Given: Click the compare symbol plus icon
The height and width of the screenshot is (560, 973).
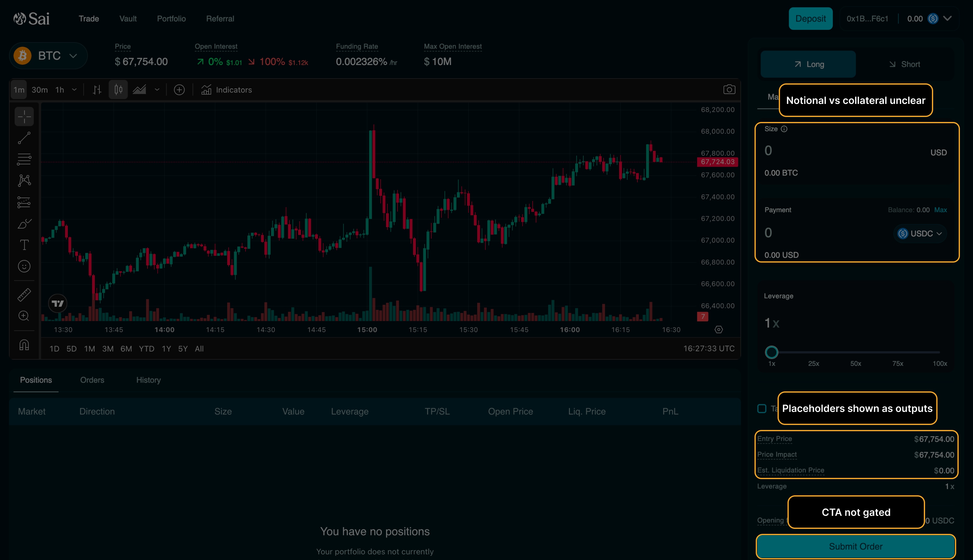Looking at the screenshot, I should click(x=179, y=90).
